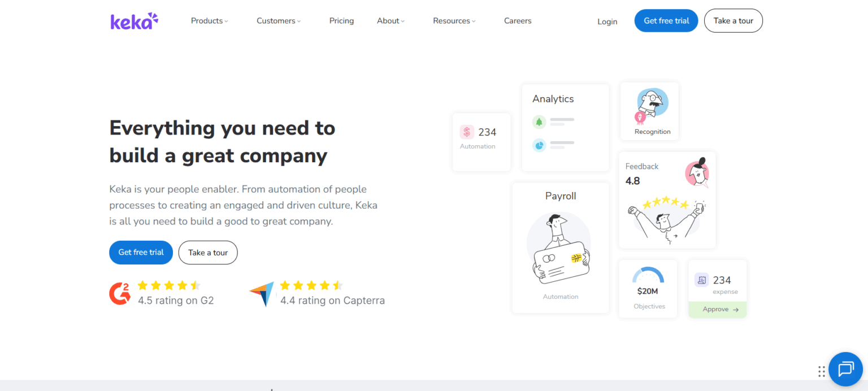Viewport: 868px width, 391px height.
Task: Click the arrow on the Approve button
Action: click(735, 310)
